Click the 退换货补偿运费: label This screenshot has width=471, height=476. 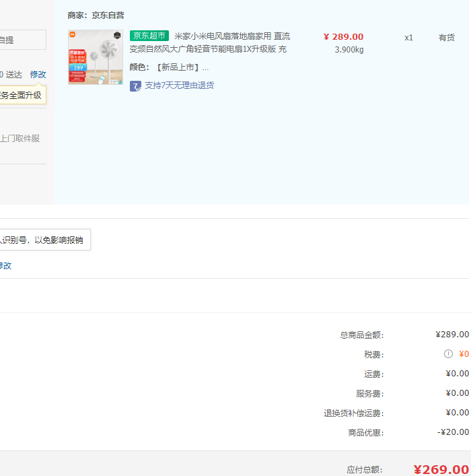pos(353,413)
